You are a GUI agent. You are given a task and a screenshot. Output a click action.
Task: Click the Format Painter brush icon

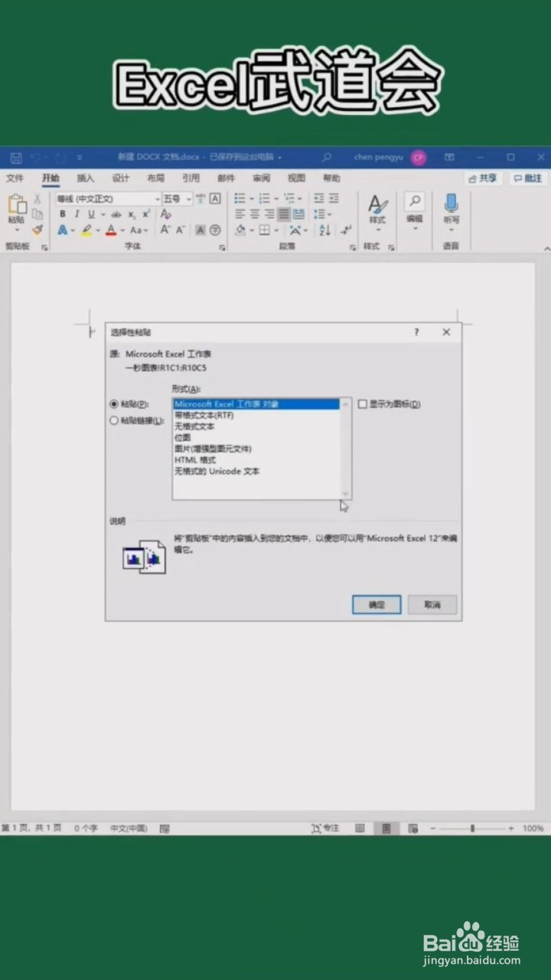(37, 230)
